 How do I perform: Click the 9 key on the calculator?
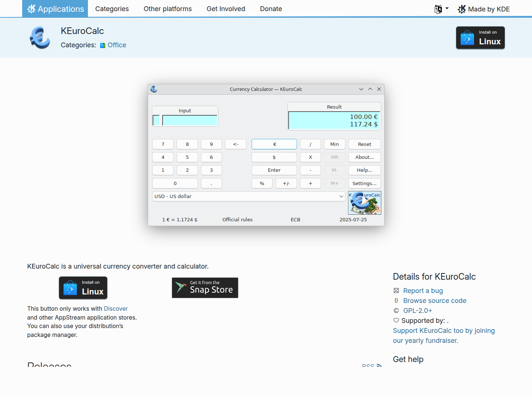click(x=211, y=144)
